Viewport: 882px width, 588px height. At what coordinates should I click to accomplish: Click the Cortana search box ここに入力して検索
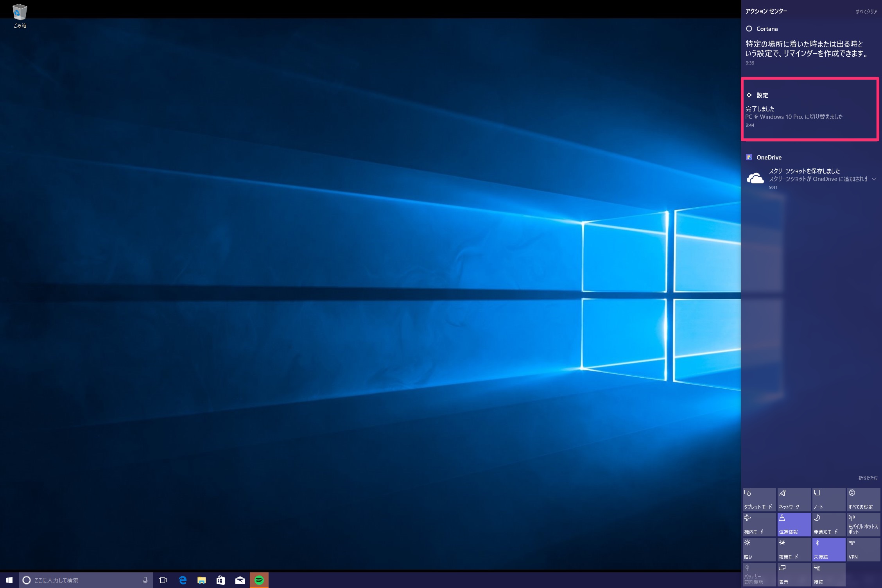click(86, 580)
